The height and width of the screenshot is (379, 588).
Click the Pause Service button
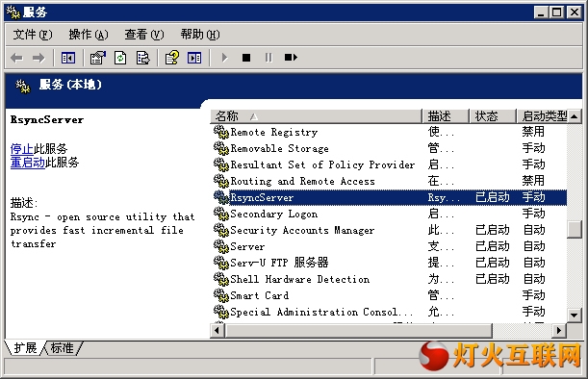pyautogui.click(x=268, y=58)
